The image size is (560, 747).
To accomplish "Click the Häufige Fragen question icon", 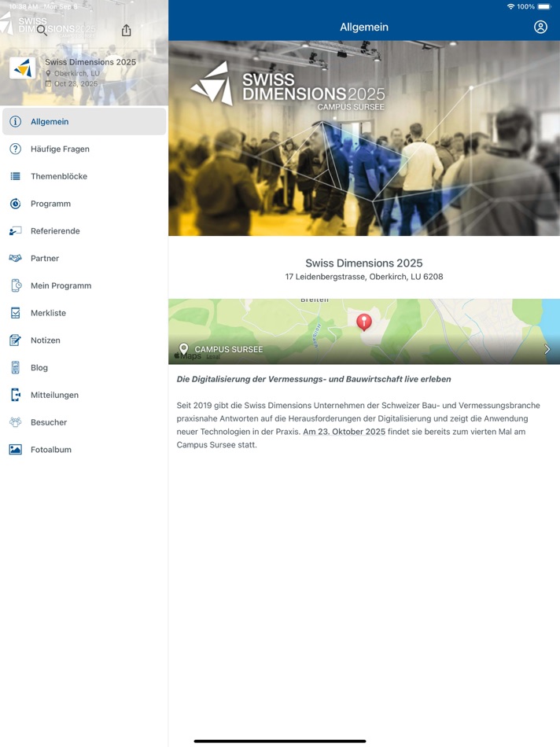I will 16,149.
